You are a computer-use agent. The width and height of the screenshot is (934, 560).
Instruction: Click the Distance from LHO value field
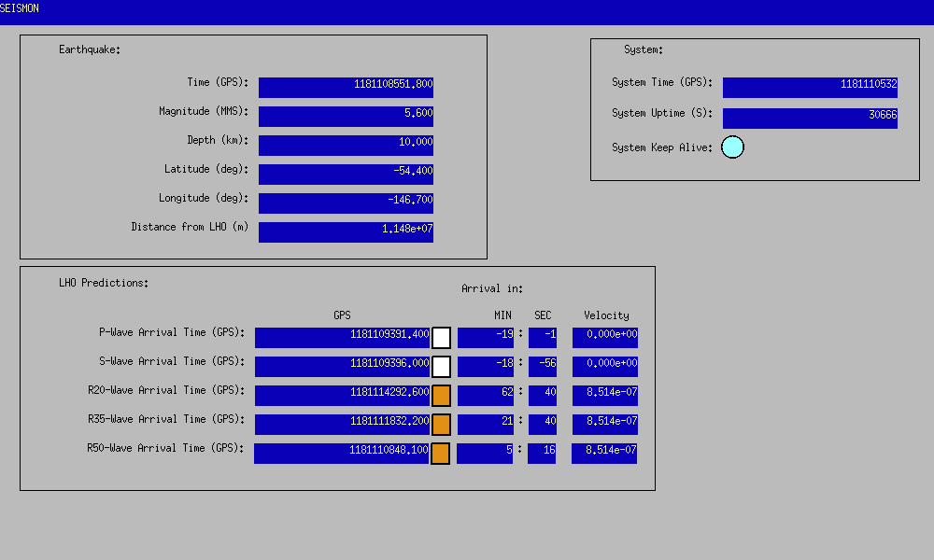346,231
